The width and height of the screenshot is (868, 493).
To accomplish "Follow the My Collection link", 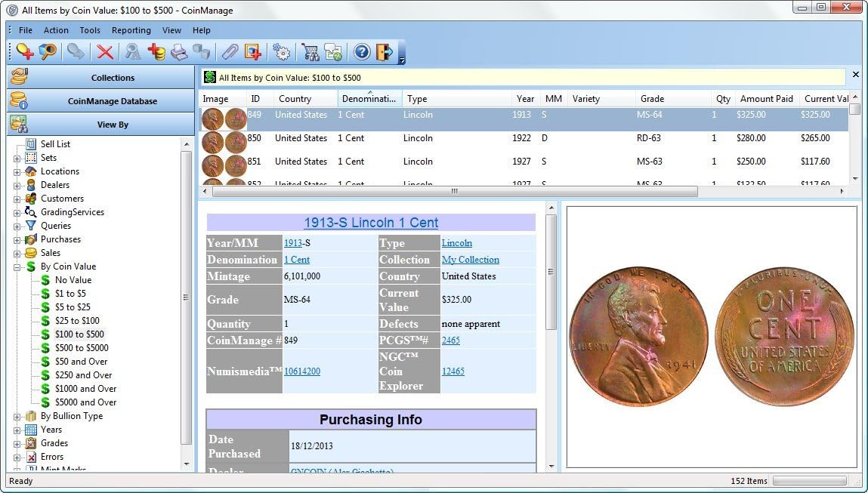I will (470, 260).
